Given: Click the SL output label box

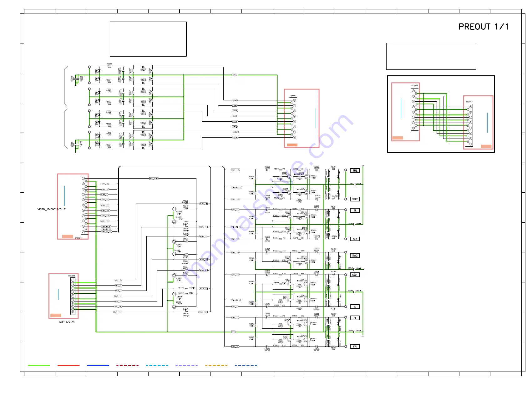Looking at the screenshot, I should [355, 210].
